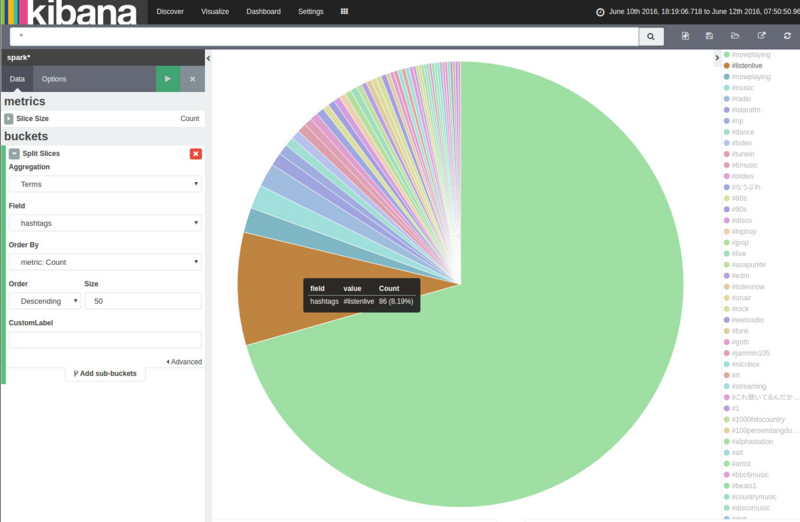Open the Aggregation Terms dropdown
The image size is (800, 522).
pos(105,184)
